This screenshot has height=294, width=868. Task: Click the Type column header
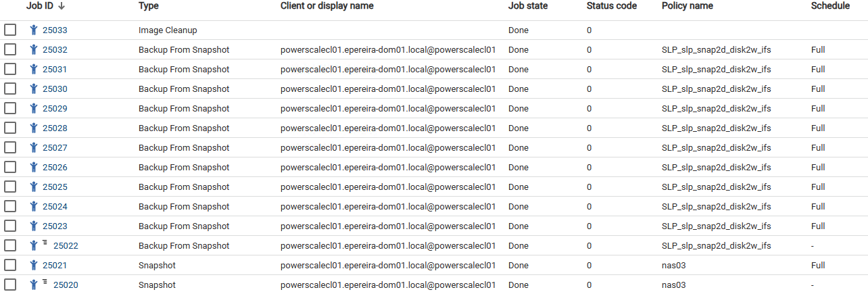pos(148,6)
